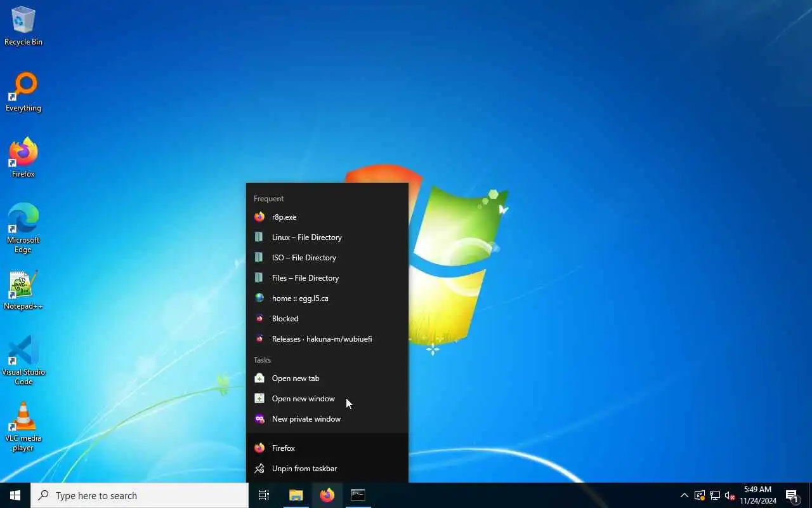Open Files – File Directory entry
Screen dimensions: 812x508
(327, 278)
